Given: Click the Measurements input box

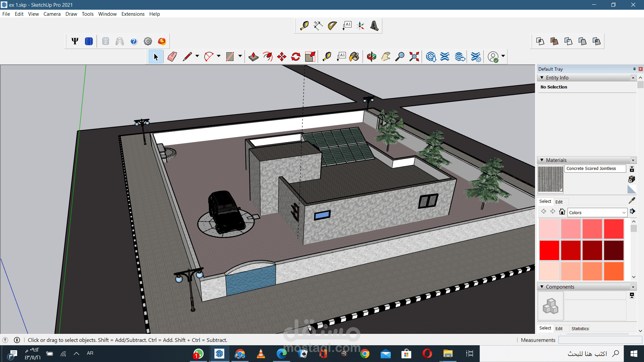Looking at the screenshot, I should pyautogui.click(x=600, y=340).
